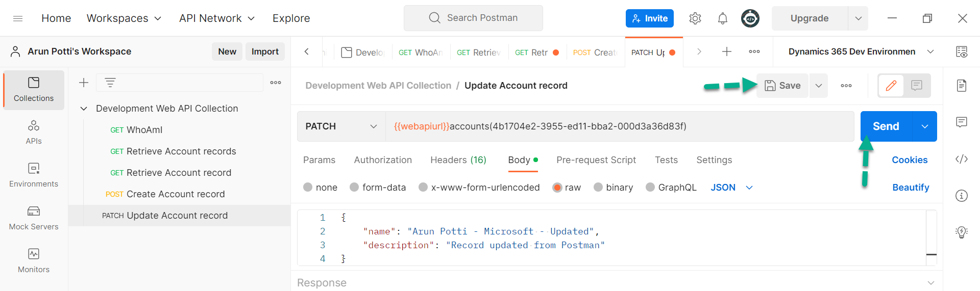Create new collection with plus icon
The height and width of the screenshot is (291, 980).
(84, 83)
